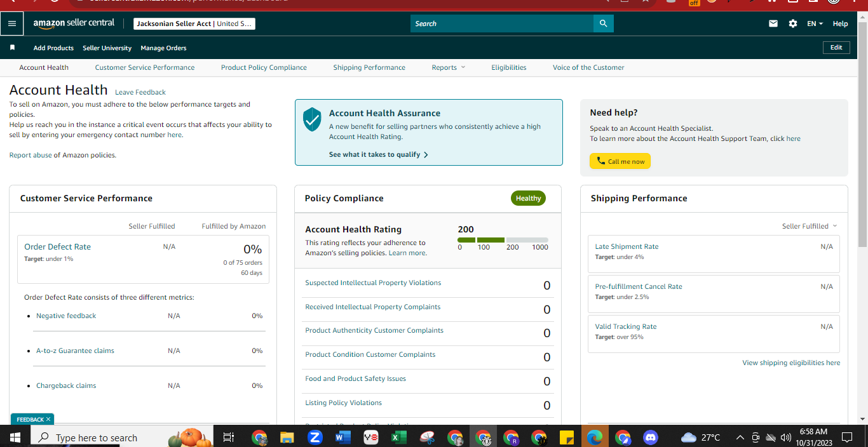Click the Account Health Assurance shield icon
The image size is (868, 447).
coord(312,119)
